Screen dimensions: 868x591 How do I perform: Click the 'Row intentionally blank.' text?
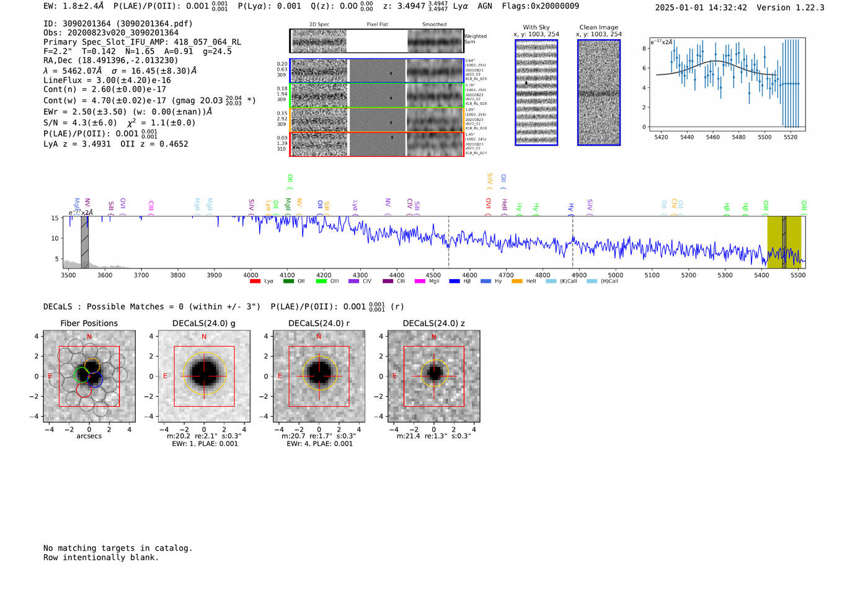[101, 558]
